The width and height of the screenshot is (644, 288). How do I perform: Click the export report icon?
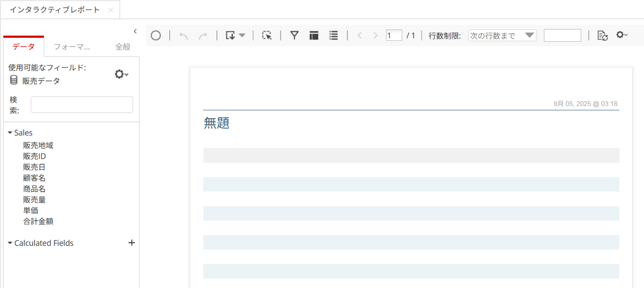(230, 35)
